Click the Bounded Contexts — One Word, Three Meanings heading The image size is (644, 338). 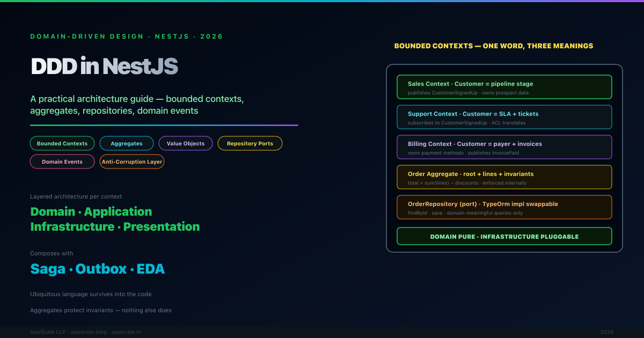click(493, 46)
